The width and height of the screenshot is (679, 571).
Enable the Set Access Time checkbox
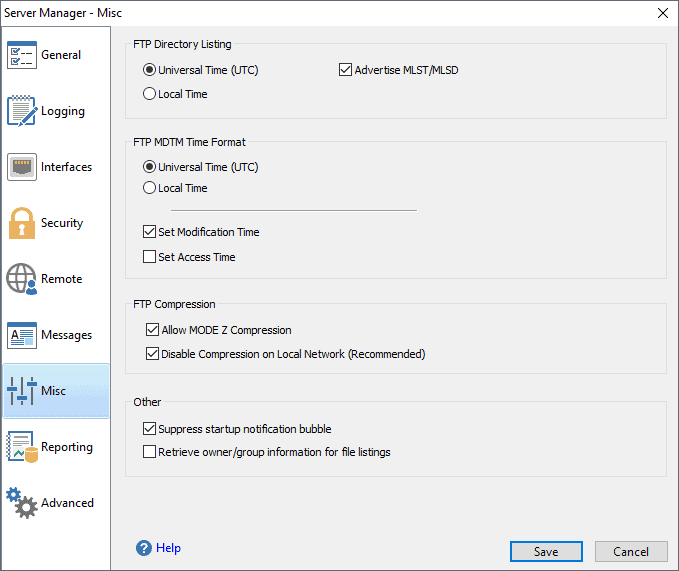149,257
